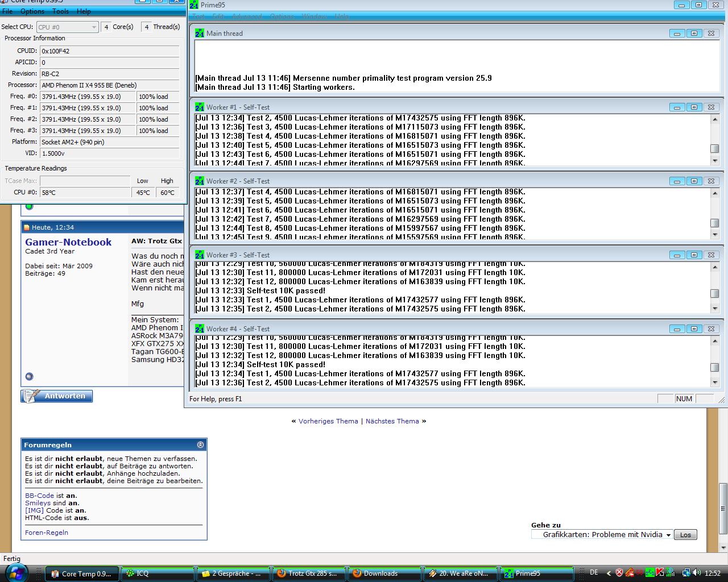Click Worker #4 scrollbar thumb

715,367
